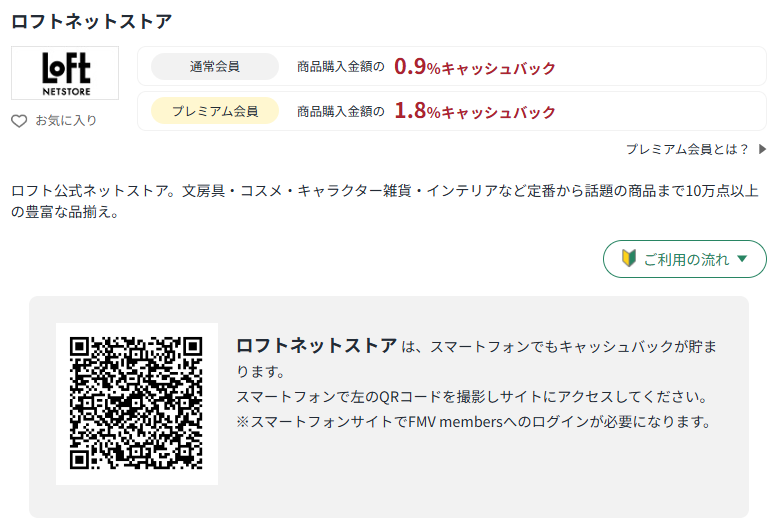
Task: Click the QRコードを撮影 instruction line
Action: tap(472, 397)
